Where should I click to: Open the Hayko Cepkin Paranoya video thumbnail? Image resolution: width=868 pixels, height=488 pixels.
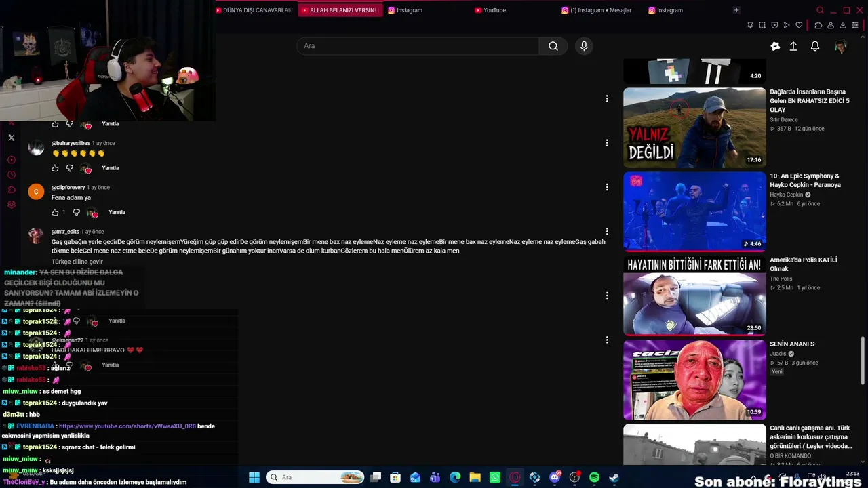tap(694, 211)
